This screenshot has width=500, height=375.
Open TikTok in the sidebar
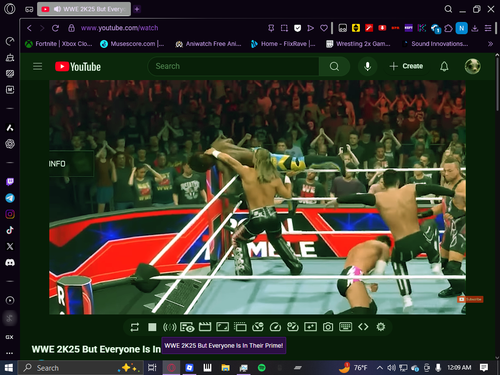click(10, 230)
